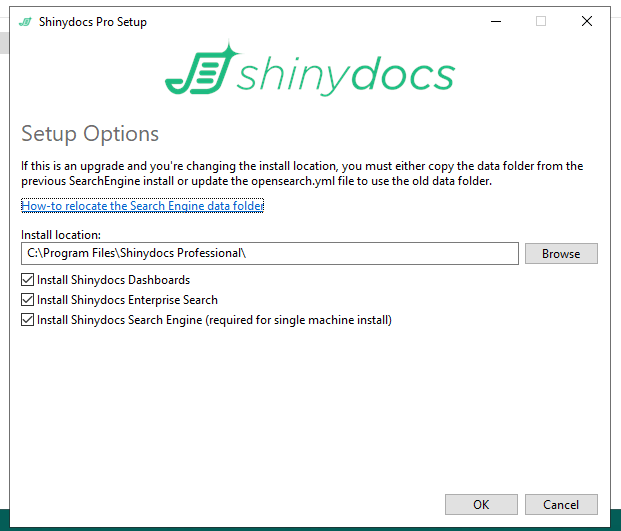The width and height of the screenshot is (621, 531).
Task: Uncheck the Install Shinydocs Dashboards checkbox
Action: point(27,280)
